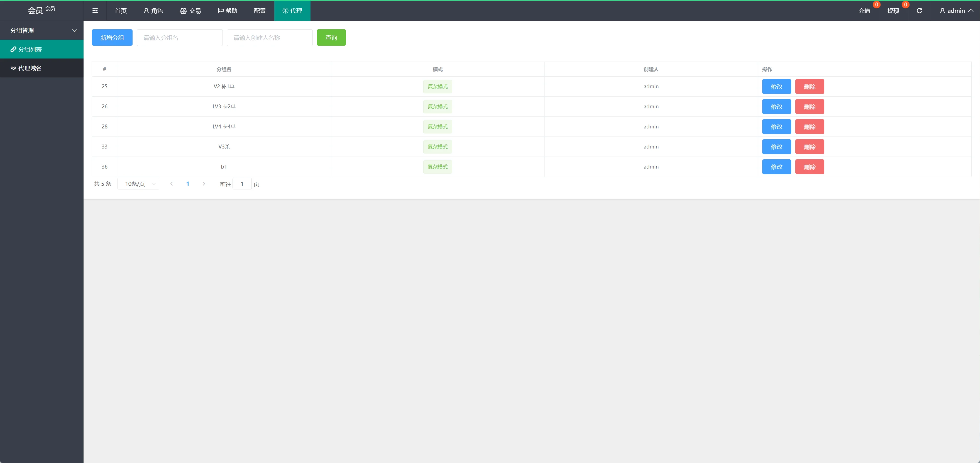The image size is (980, 463).
Task: Click the sidebar collapse hamburger icon
Action: click(95, 11)
